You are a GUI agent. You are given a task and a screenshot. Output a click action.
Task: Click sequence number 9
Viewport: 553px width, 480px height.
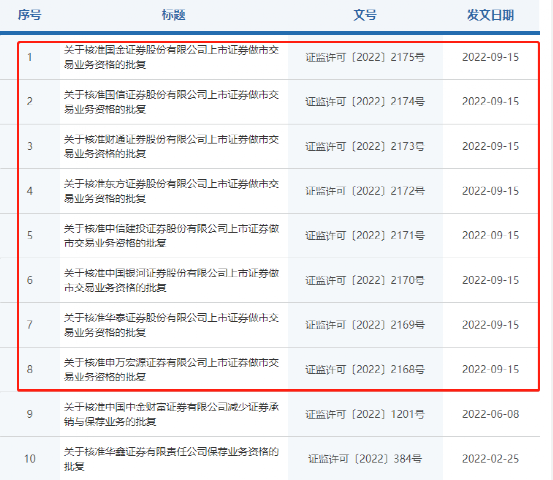coord(30,414)
